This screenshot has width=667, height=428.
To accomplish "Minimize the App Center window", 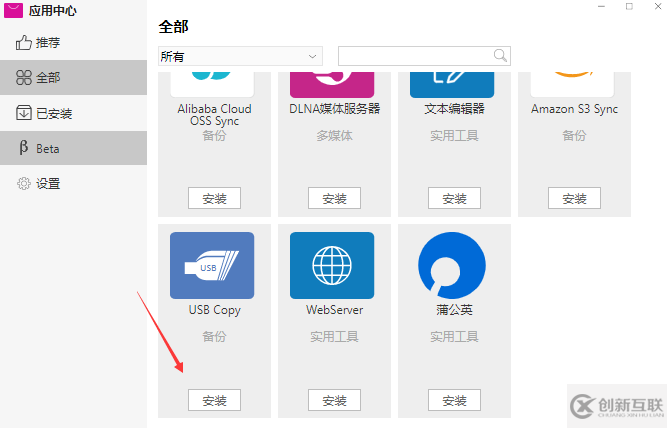I will tap(601, 6).
